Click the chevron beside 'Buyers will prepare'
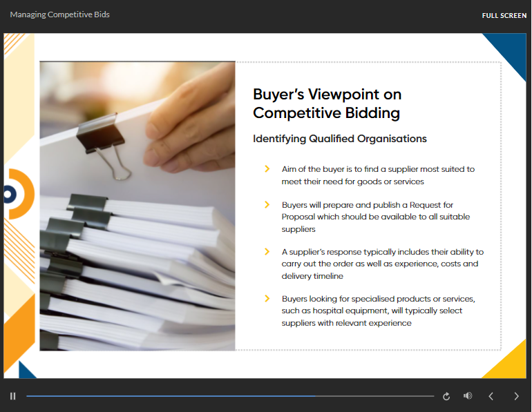 (267, 205)
